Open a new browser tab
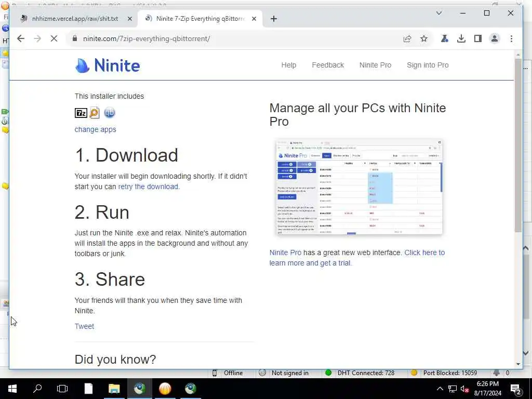Viewport: 532px width, 399px height. pyautogui.click(x=274, y=19)
